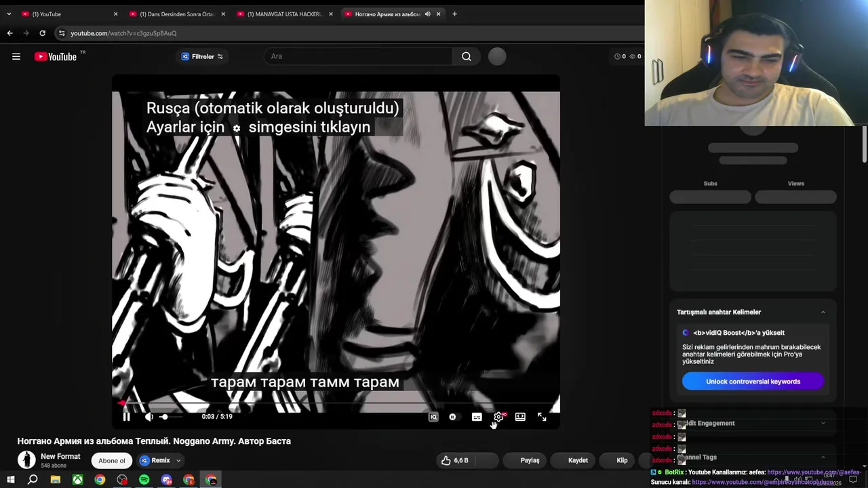Viewport: 868px width, 488px height.
Task: Click the Sunucu kanalı YouTube link
Action: pyautogui.click(x=763, y=482)
